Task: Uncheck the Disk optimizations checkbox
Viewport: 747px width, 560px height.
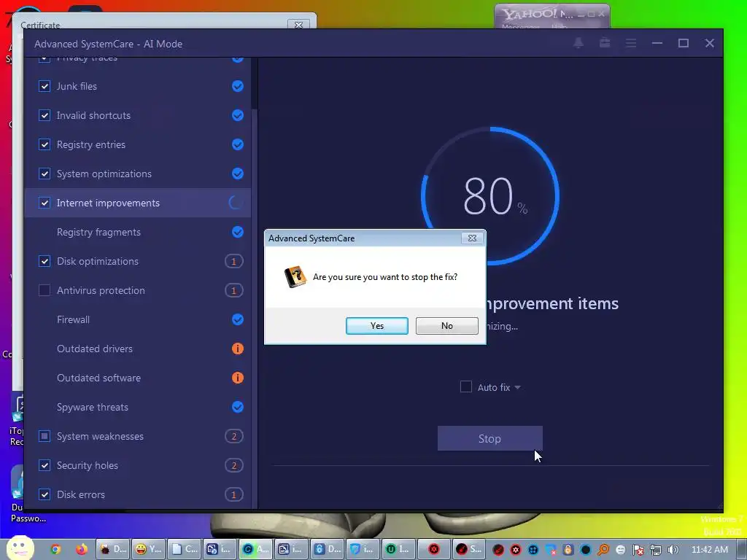Action: tap(44, 262)
